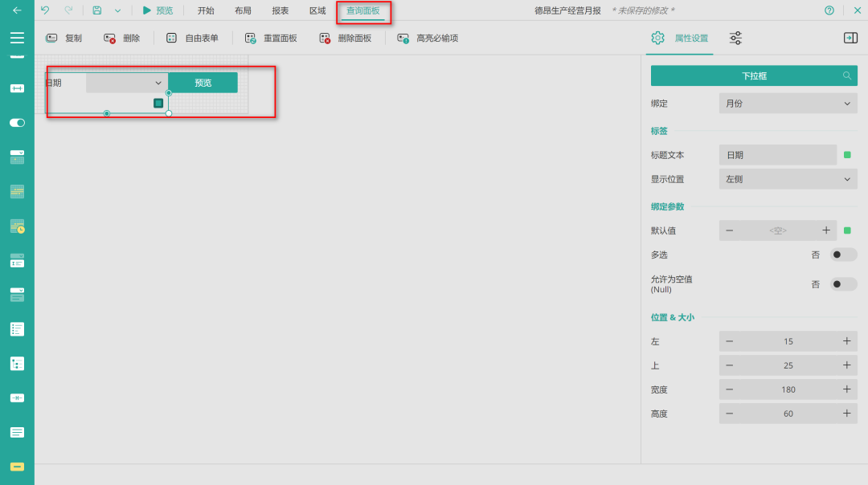Screen dimensions: 868x485
Task: Switch to the 布局 tab
Action: (243, 10)
